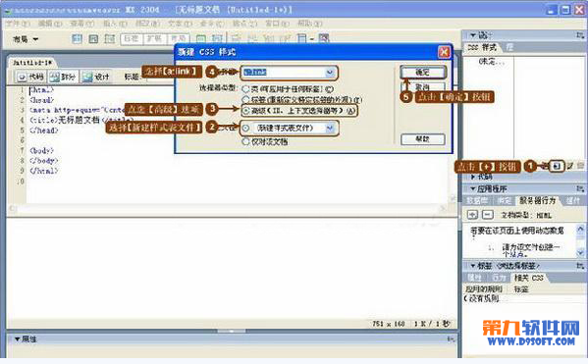This screenshot has width=588, height=364.
Task: Switch to Code view button
Action: (30, 77)
